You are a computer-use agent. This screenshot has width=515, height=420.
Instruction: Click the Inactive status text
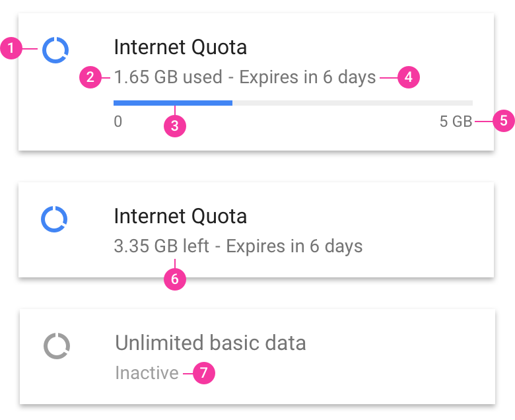[x=147, y=373]
